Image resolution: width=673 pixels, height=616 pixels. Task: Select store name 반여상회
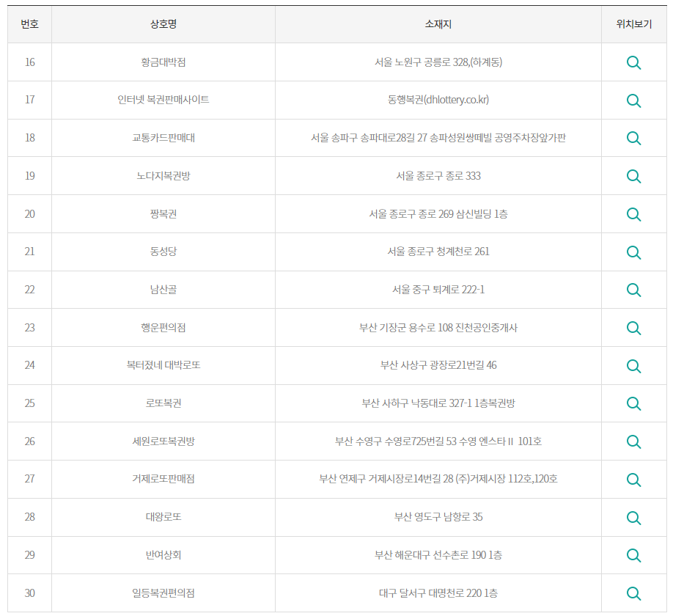(x=163, y=555)
